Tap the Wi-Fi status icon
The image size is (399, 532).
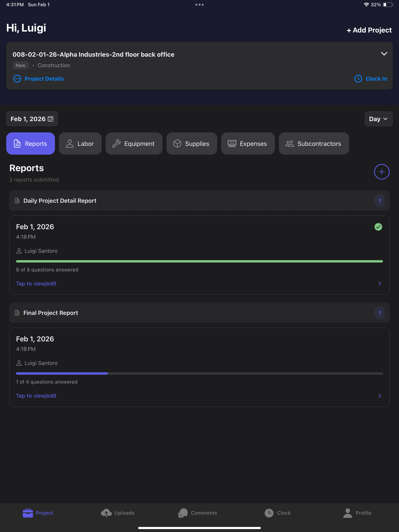pyautogui.click(x=366, y=4)
